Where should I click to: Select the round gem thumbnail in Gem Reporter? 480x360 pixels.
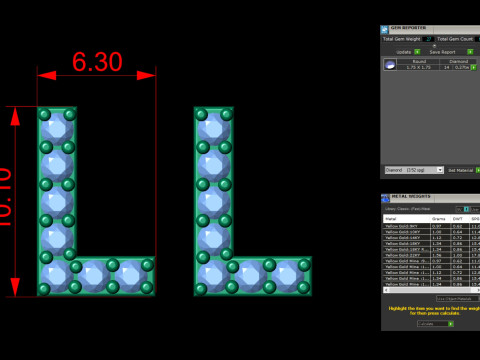(x=390, y=64)
